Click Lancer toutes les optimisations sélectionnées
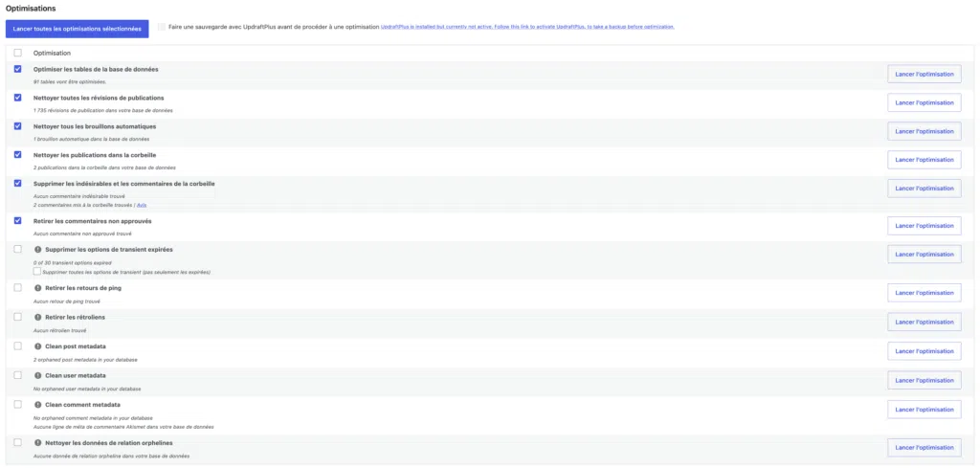Screen dimensions: 980x468 (77, 29)
